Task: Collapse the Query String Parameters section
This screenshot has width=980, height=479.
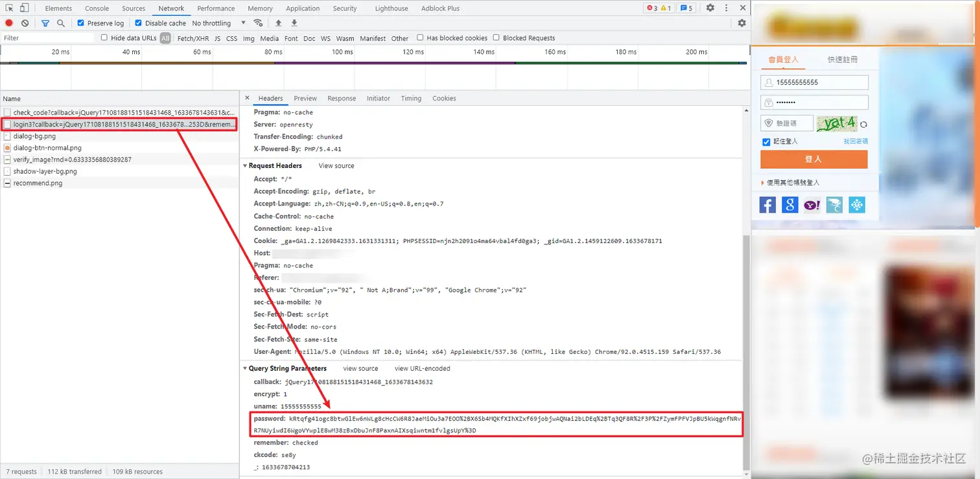Action: (x=284, y=368)
